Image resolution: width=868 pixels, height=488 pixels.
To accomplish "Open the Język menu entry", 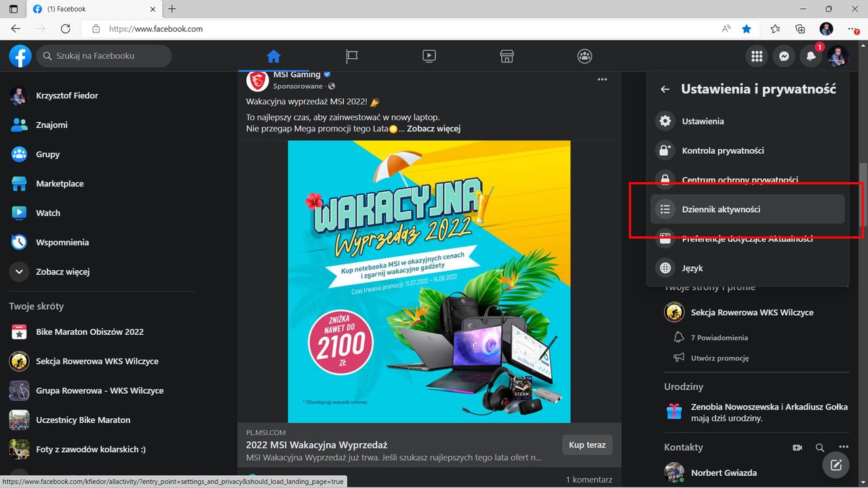I will (x=747, y=268).
